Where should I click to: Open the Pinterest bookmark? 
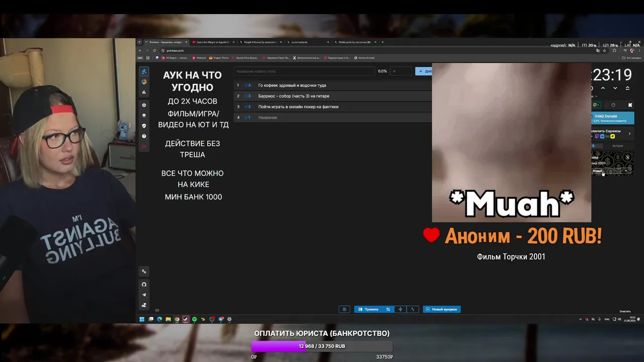coord(199,58)
